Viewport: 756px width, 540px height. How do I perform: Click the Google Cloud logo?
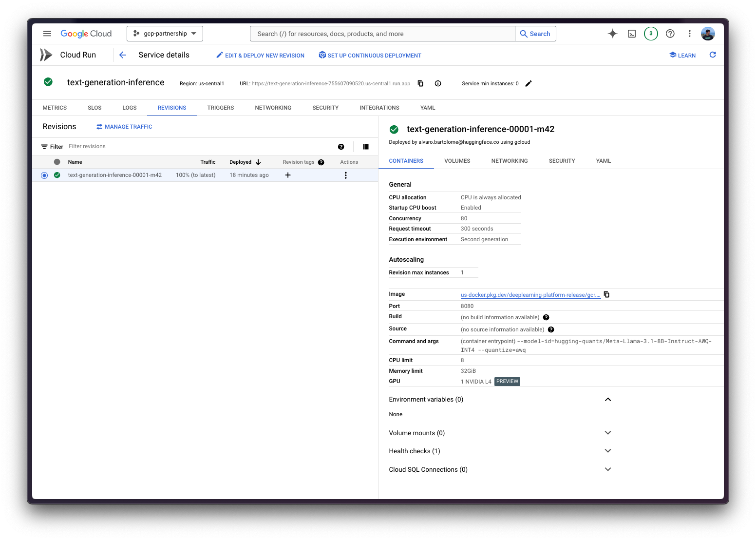coord(86,34)
